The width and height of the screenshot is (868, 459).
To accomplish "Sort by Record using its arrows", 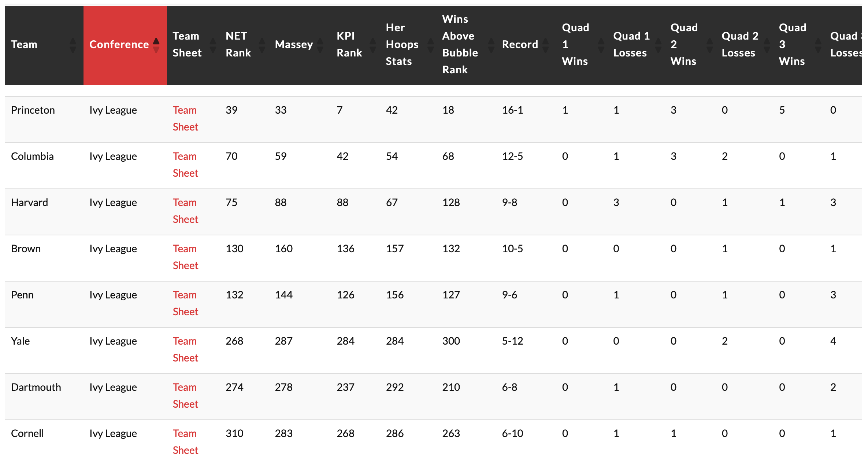I will pos(546,45).
